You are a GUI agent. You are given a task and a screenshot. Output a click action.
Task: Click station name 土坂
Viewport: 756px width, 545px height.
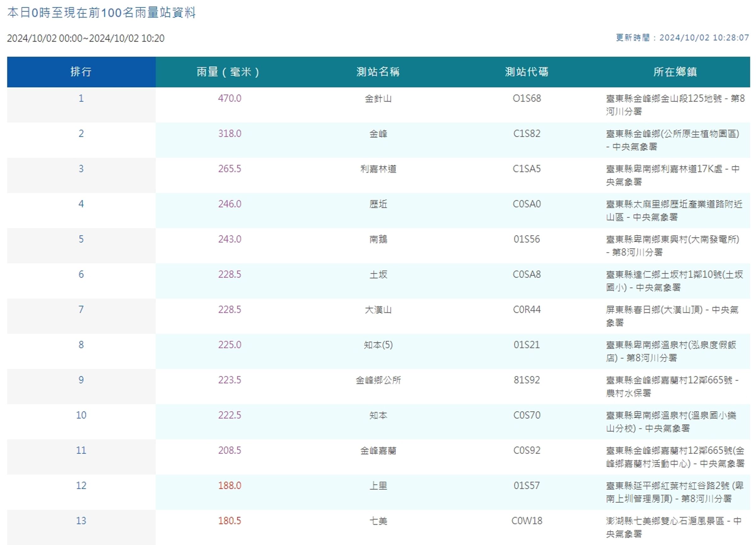click(x=378, y=274)
